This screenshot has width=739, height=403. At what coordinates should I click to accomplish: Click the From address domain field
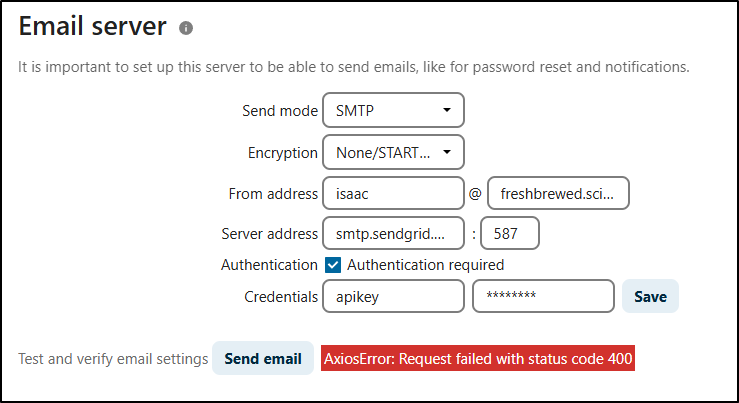point(558,192)
